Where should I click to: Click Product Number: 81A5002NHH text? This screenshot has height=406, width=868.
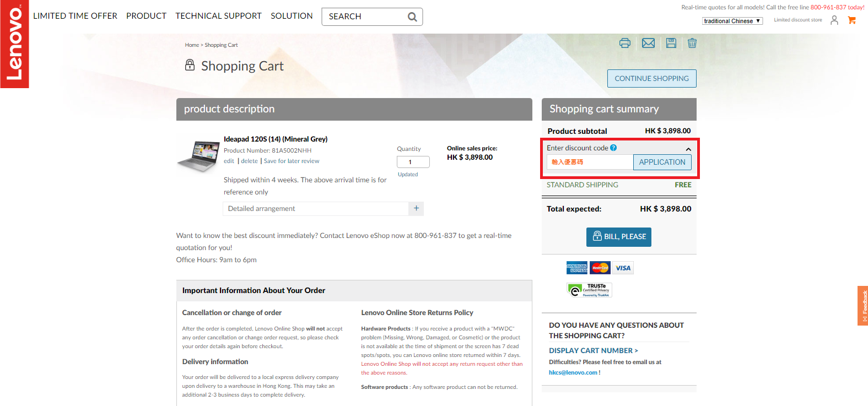[x=267, y=150]
